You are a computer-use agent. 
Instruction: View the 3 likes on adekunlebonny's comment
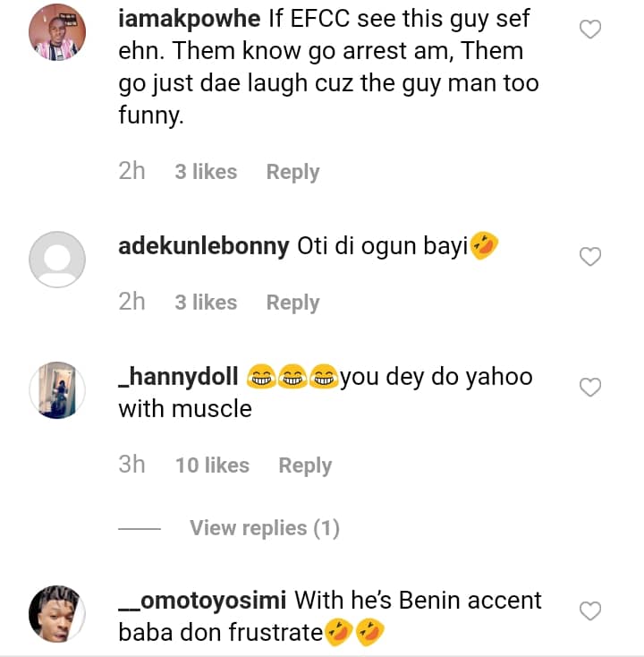pos(206,303)
